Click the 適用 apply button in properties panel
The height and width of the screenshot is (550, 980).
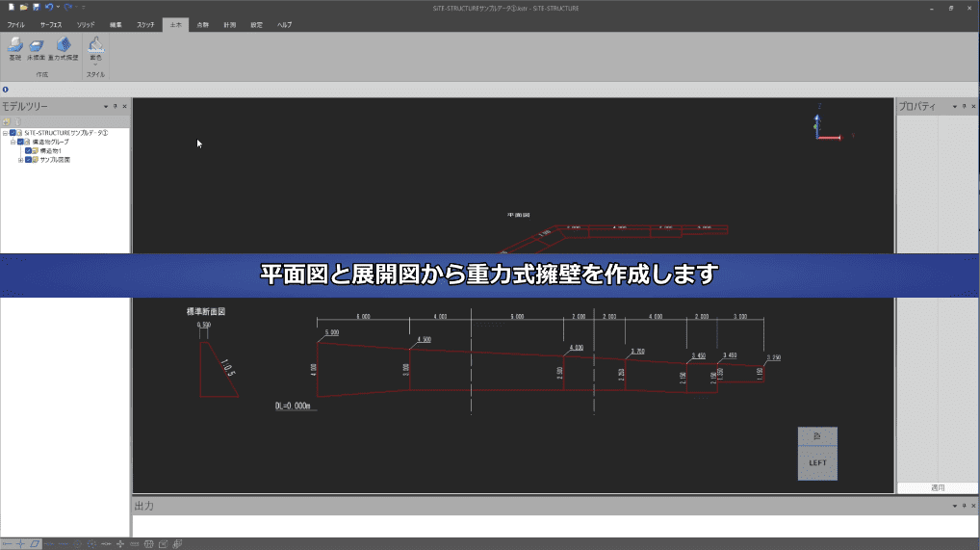point(938,487)
